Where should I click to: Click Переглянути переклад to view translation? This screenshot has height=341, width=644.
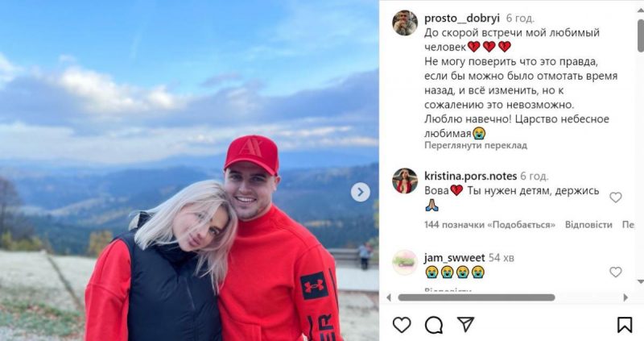tap(476, 145)
